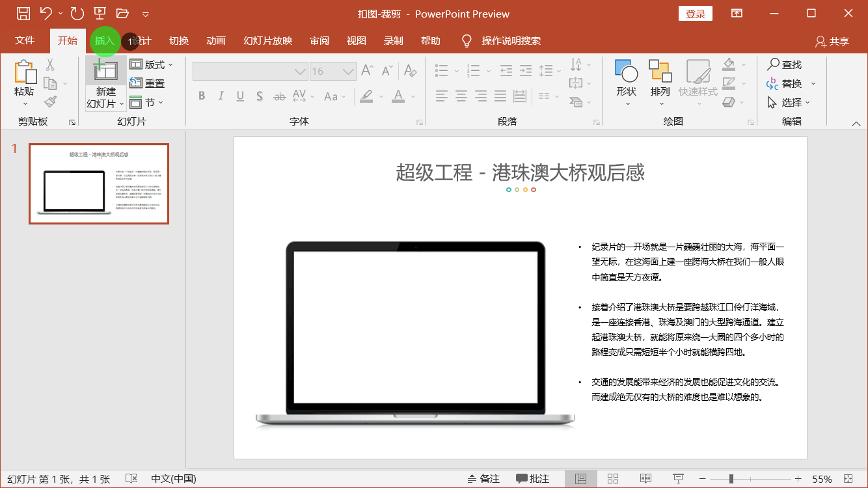
Task: Open the 文件 file tab
Action: (x=25, y=41)
